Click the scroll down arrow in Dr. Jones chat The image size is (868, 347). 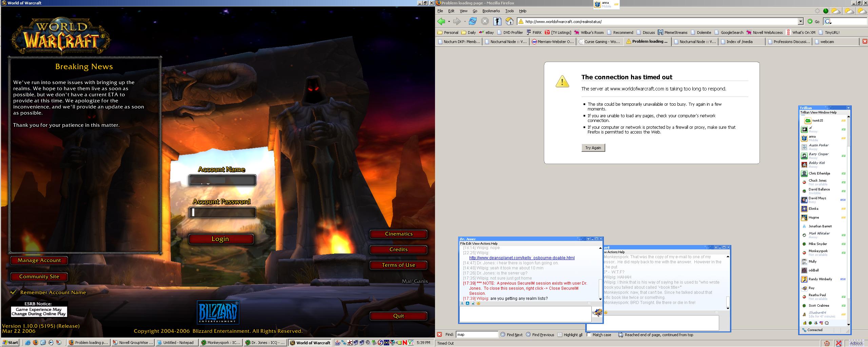[x=600, y=299]
